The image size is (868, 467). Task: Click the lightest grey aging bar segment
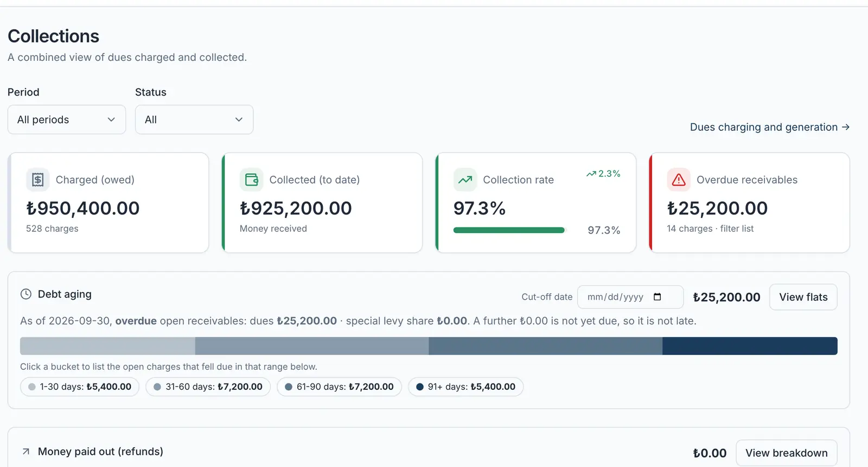107,346
